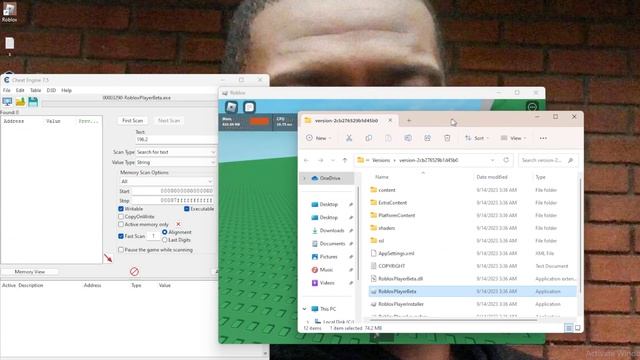The width and height of the screenshot is (640, 360).
Task: Click See more ellipsis in Explorer toolbar
Action: (x=543, y=138)
